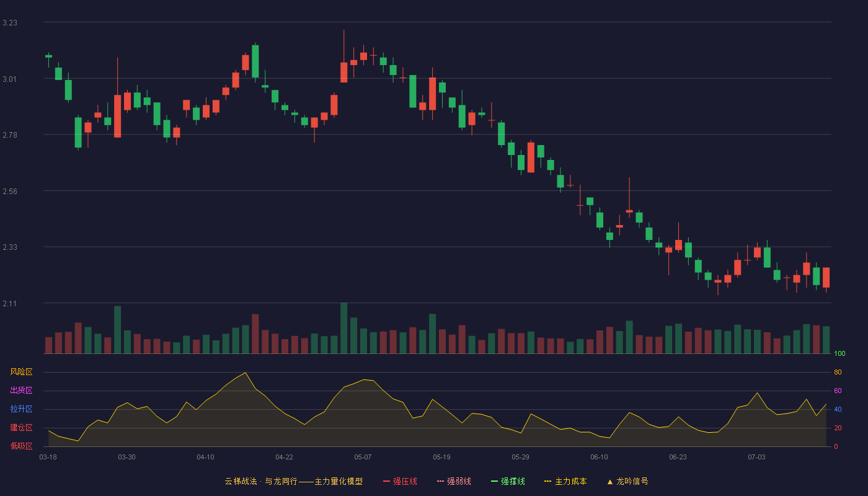Click the 05-19 date label
Image resolution: width=868 pixels, height=496 pixels.
[x=441, y=457]
